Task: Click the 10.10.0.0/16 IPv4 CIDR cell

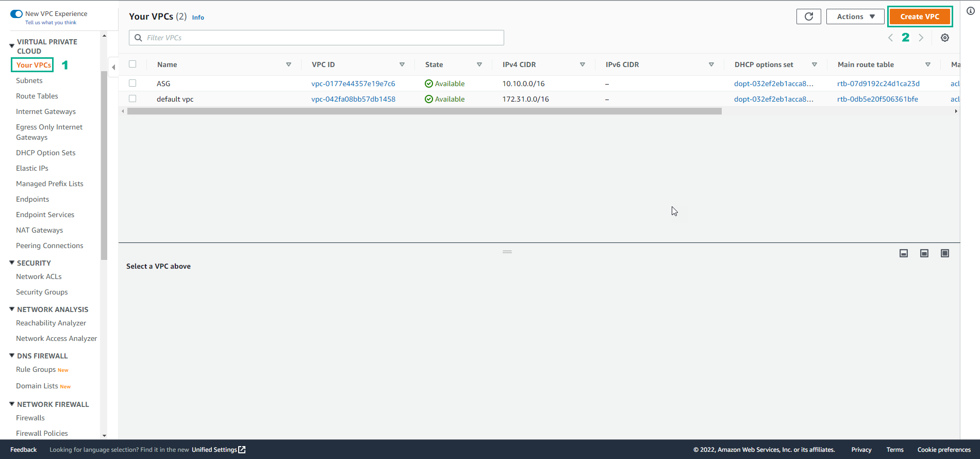Action: tap(523, 84)
